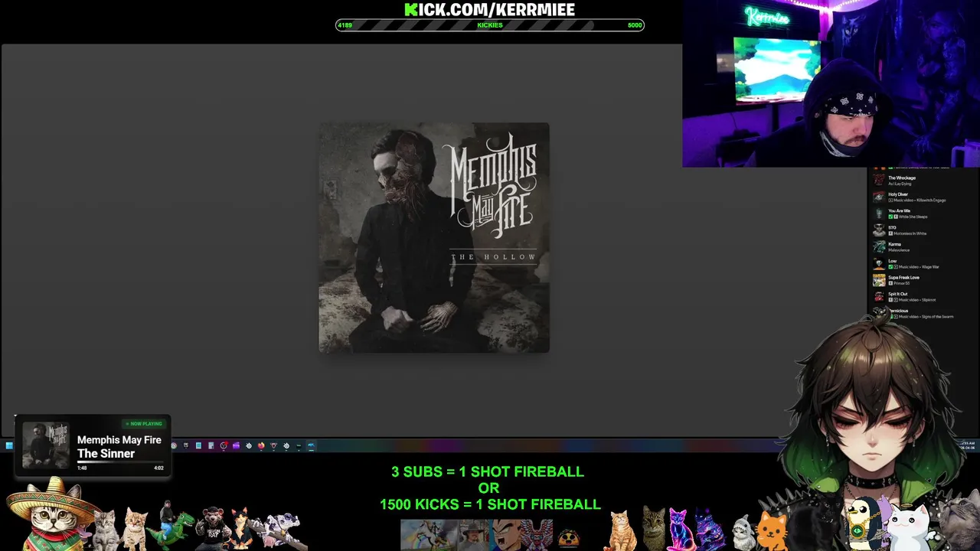Click the Kickies goal progress bar
The width and height of the screenshot is (980, 551).
click(x=490, y=25)
